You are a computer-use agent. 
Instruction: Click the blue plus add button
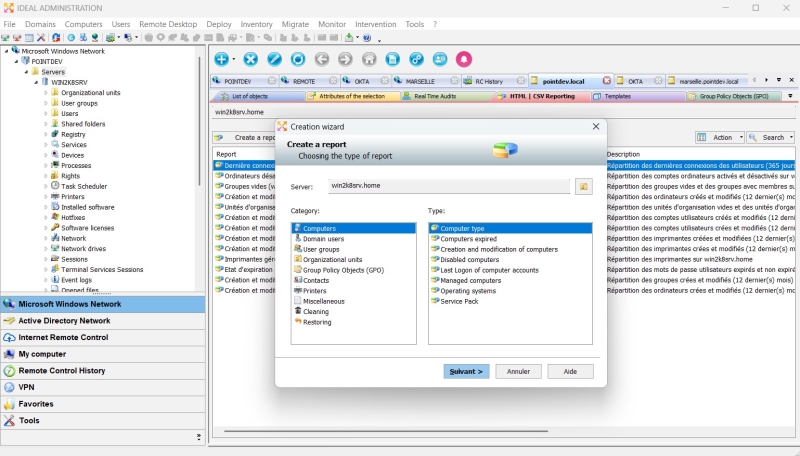point(221,60)
